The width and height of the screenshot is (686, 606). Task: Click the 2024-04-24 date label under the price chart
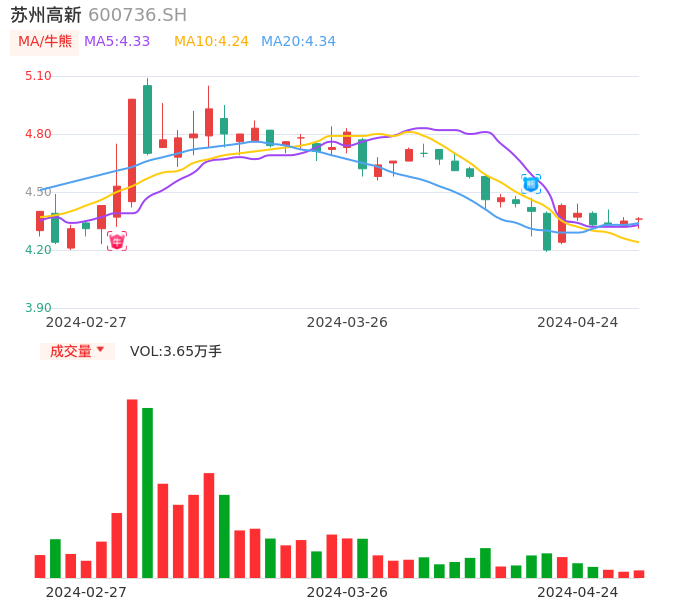[x=577, y=322]
